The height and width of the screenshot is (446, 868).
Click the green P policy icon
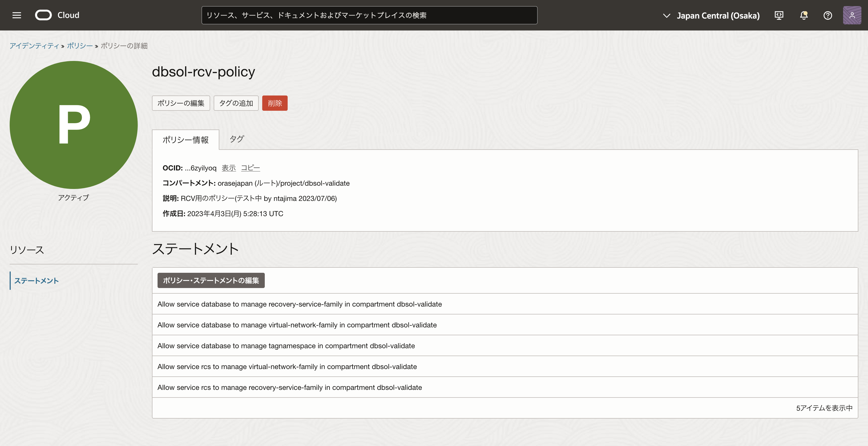click(73, 125)
